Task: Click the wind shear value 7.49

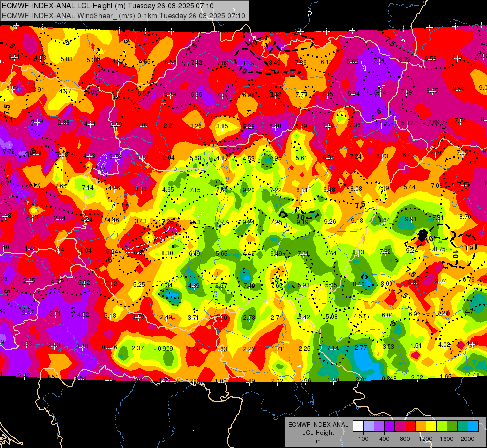Action: (x=249, y=285)
